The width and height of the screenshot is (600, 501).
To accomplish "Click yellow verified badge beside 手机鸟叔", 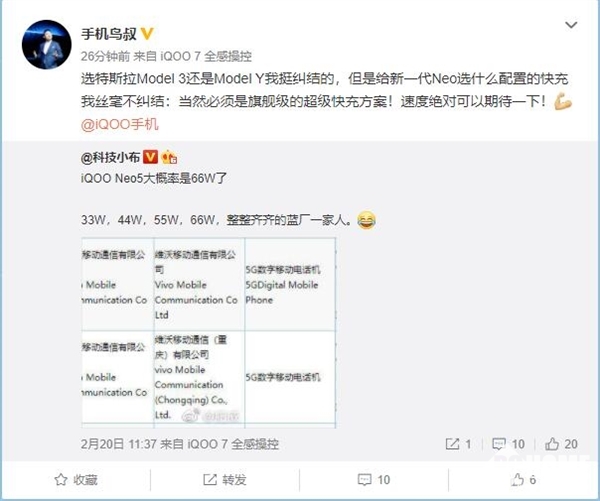I will tap(147, 34).
